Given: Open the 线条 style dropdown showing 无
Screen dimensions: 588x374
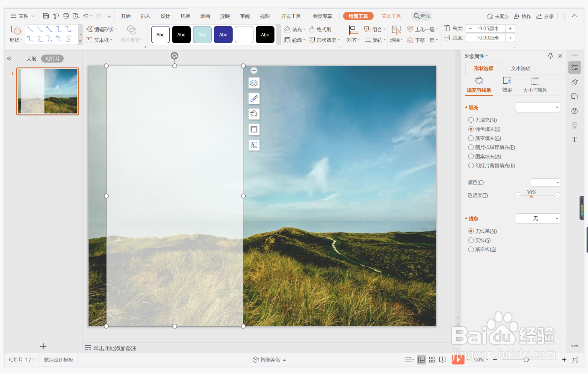Looking at the screenshot, I should pyautogui.click(x=538, y=218).
